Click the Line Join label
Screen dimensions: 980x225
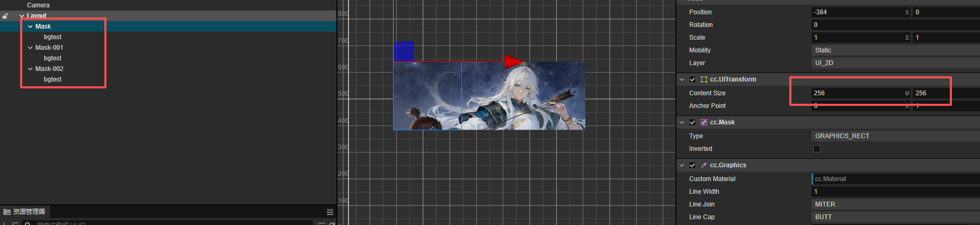702,204
